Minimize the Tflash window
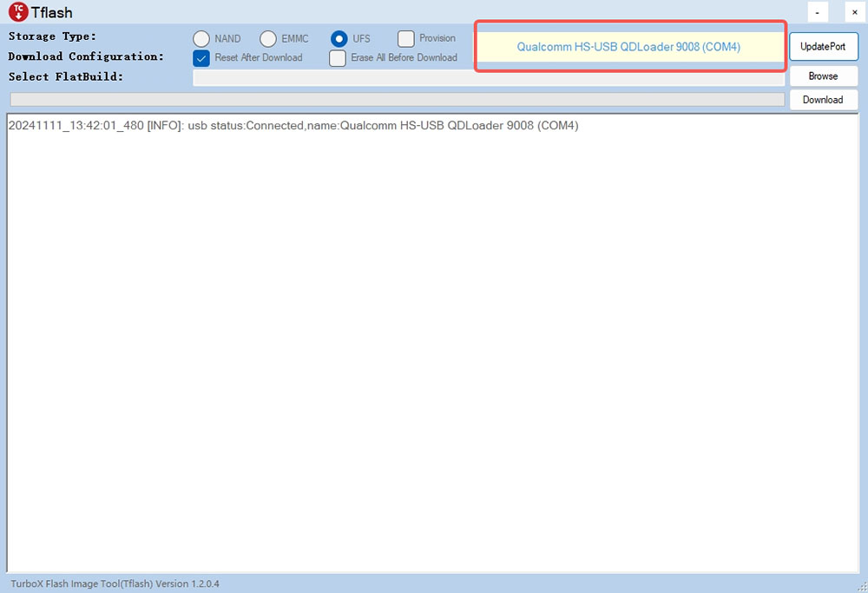Screen dimensions: 868x593 pos(818,12)
